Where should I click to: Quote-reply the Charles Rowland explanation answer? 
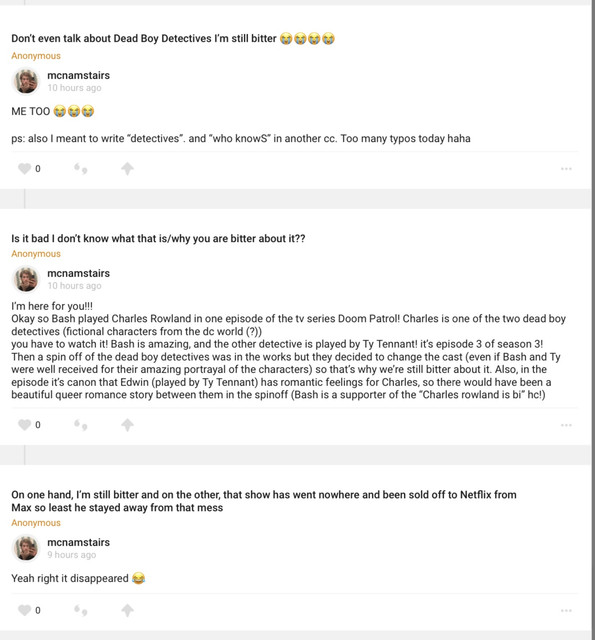[x=80, y=424]
